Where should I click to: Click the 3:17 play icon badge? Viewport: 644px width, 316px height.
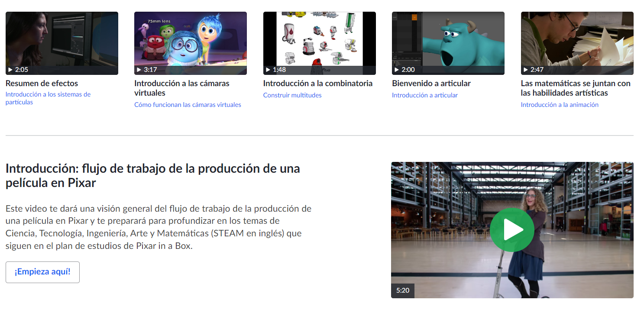[x=147, y=70]
